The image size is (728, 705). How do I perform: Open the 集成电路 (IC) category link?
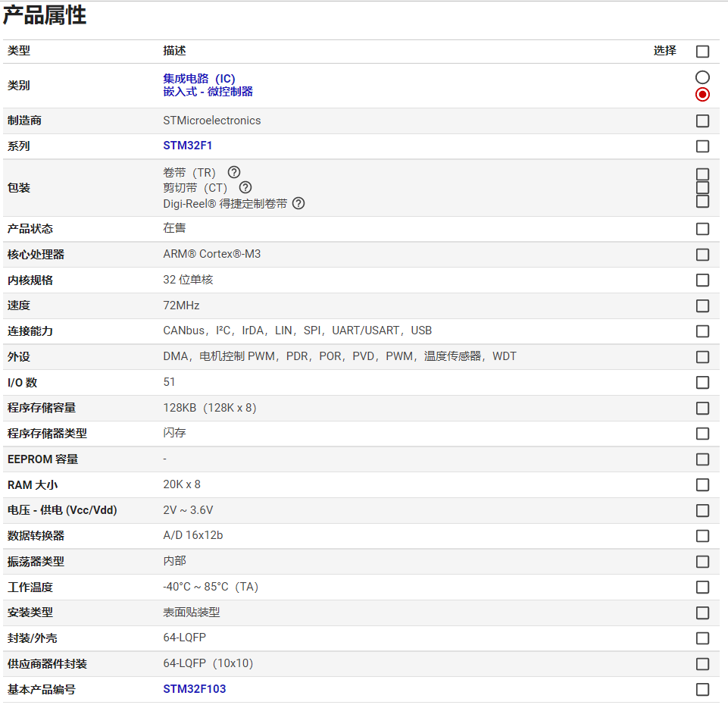click(199, 79)
